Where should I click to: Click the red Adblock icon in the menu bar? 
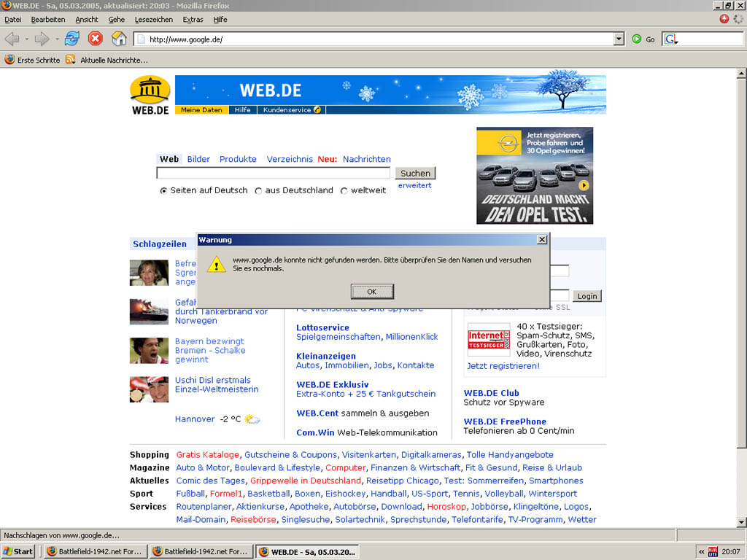click(x=724, y=19)
